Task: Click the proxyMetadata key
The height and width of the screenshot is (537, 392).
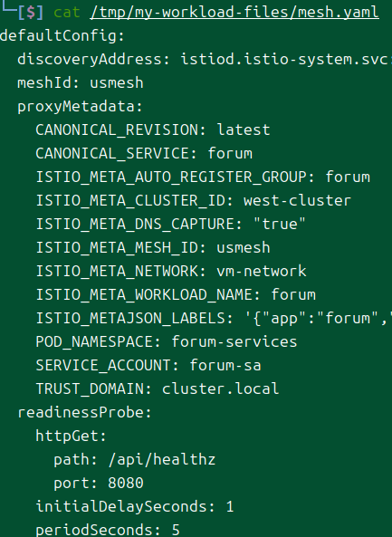Action: [x=80, y=107]
